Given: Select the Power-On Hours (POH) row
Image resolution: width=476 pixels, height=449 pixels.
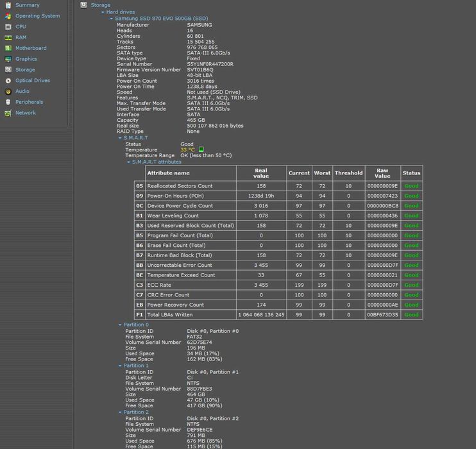Looking at the screenshot, I should pos(278,196).
